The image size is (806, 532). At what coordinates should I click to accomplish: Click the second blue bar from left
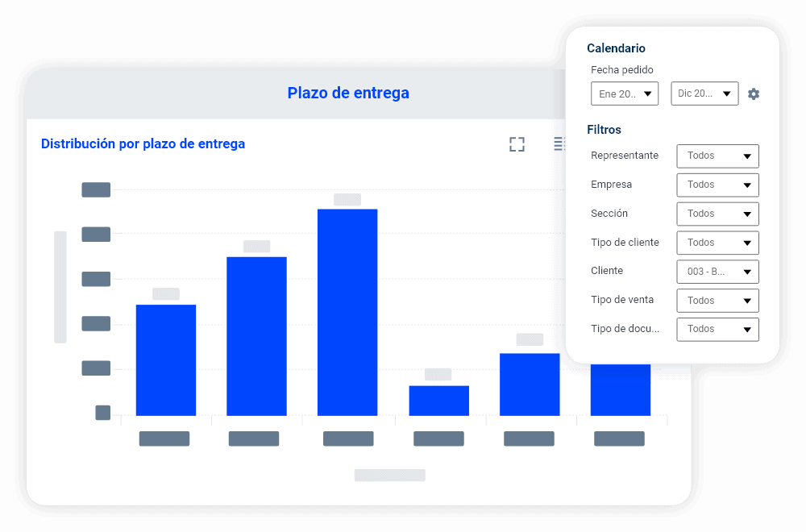point(256,336)
